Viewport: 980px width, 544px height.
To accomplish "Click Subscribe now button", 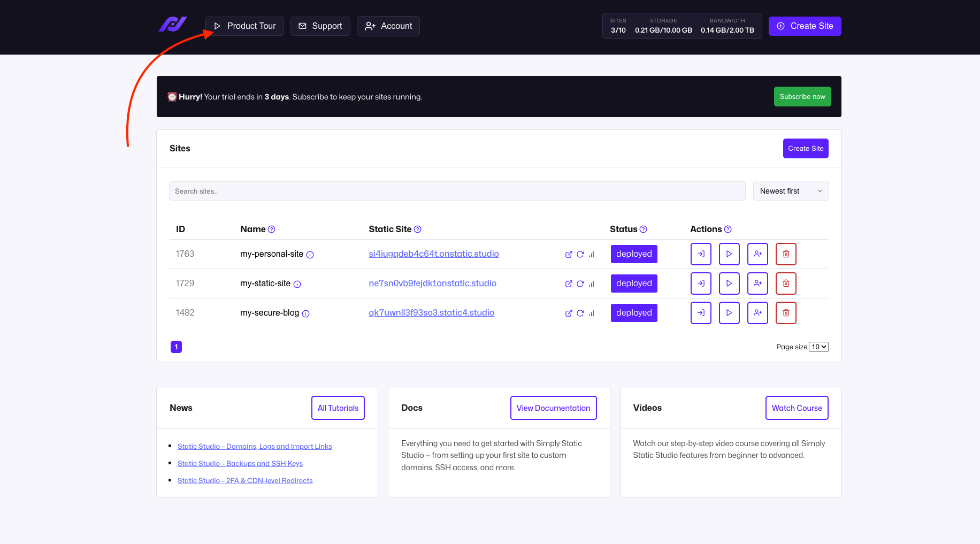I will click(802, 97).
